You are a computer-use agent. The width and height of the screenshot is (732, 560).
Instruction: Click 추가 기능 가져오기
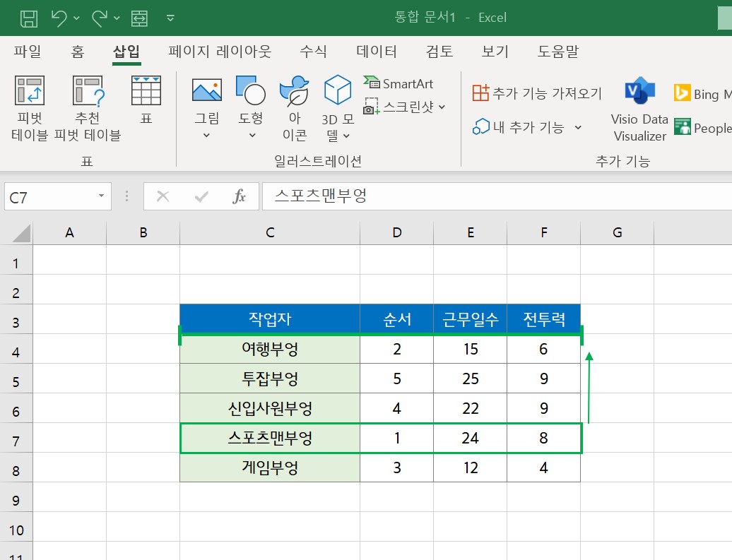[x=537, y=93]
